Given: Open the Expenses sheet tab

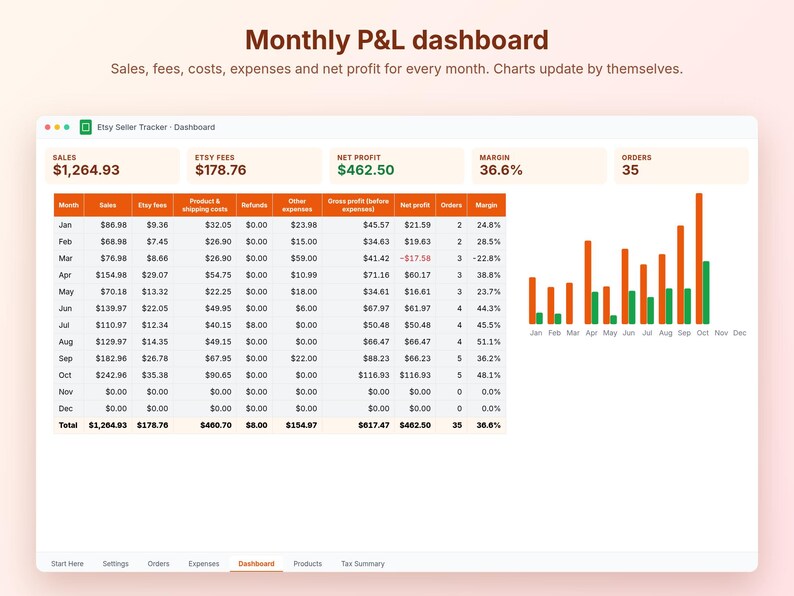Looking at the screenshot, I should pos(204,564).
